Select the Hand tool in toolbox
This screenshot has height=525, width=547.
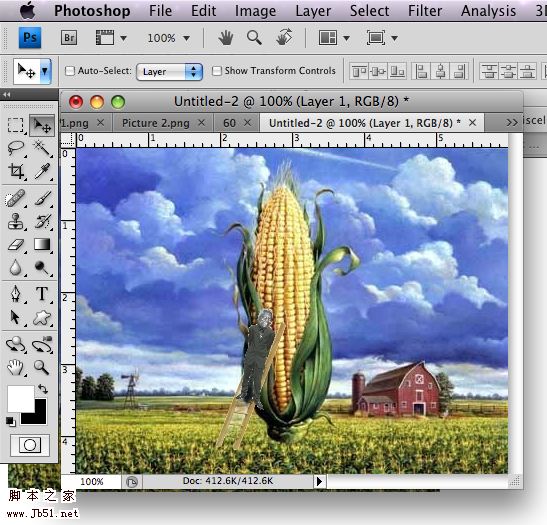pyautogui.click(x=15, y=367)
